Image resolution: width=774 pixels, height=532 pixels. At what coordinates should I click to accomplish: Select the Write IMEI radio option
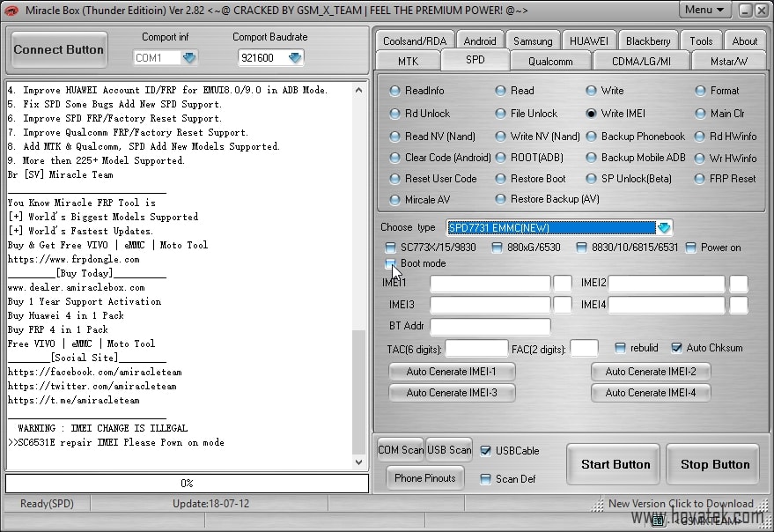[x=591, y=114]
